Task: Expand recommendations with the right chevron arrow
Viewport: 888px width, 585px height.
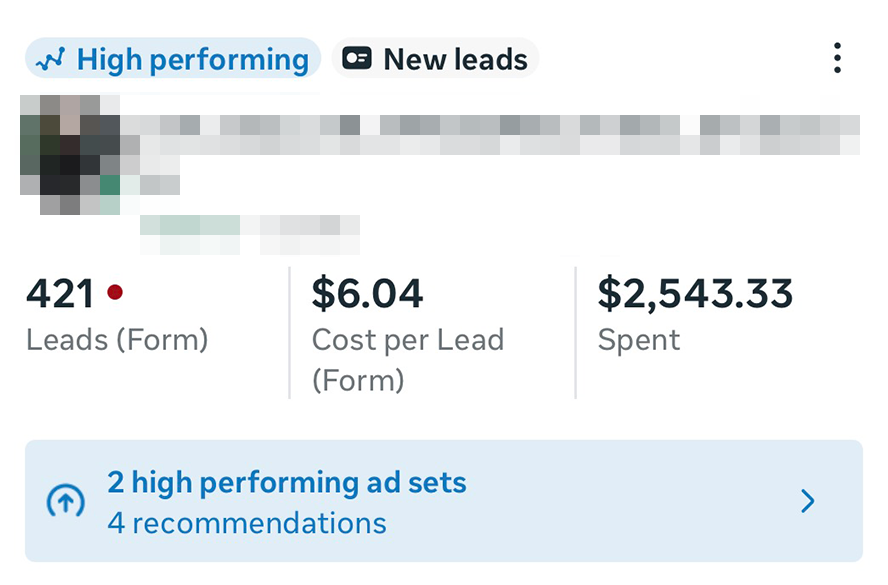Action: tap(808, 501)
